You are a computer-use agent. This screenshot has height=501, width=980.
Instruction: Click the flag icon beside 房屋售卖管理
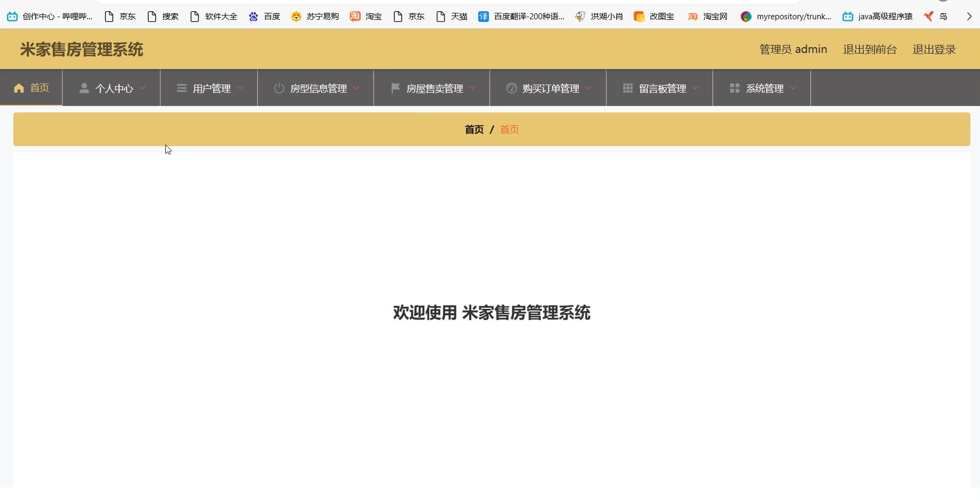(x=395, y=88)
